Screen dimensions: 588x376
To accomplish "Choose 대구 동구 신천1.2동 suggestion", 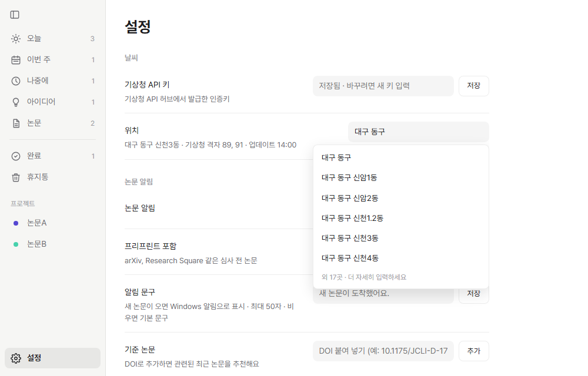I will point(401,218).
